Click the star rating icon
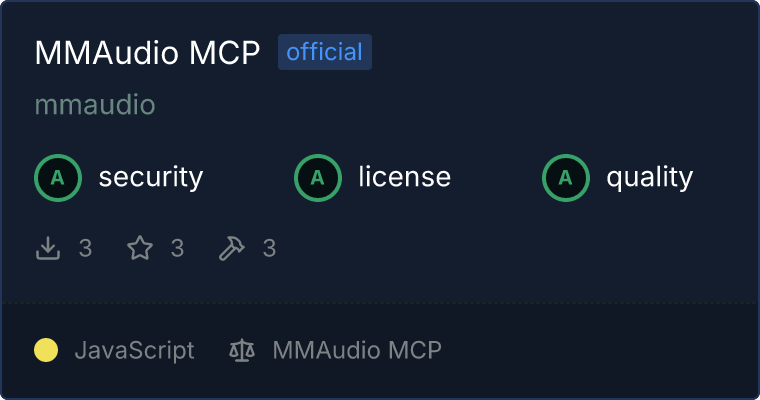Viewport: 760px width, 400px height. point(140,248)
